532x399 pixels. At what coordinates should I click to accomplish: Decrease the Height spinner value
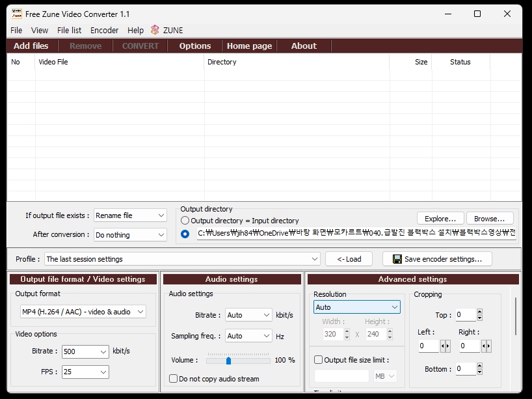tap(390, 337)
